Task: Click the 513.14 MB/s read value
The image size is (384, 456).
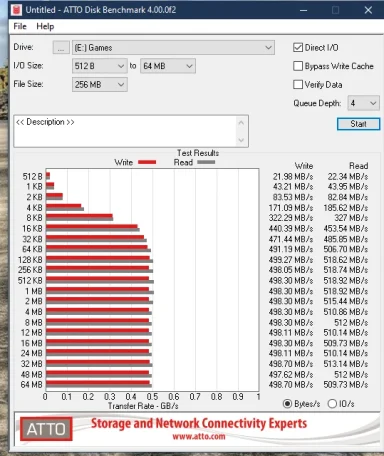Action: [346, 364]
